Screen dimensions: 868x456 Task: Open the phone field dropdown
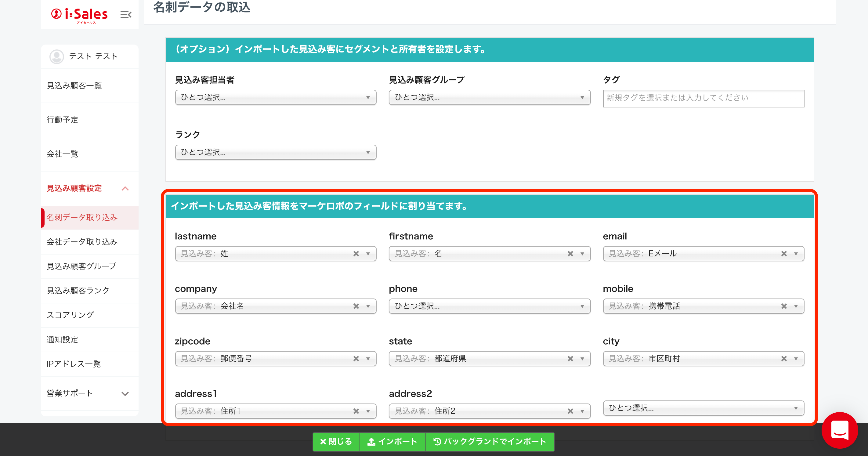(x=489, y=306)
